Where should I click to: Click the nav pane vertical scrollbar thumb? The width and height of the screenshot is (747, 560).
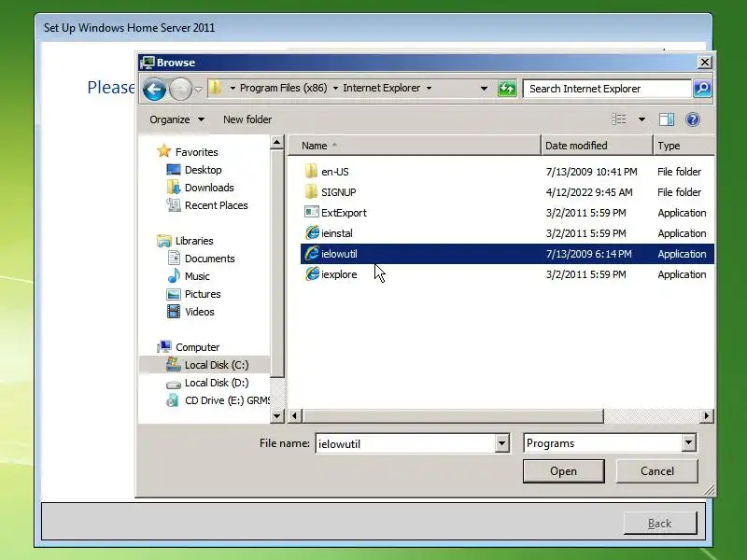(x=276, y=264)
